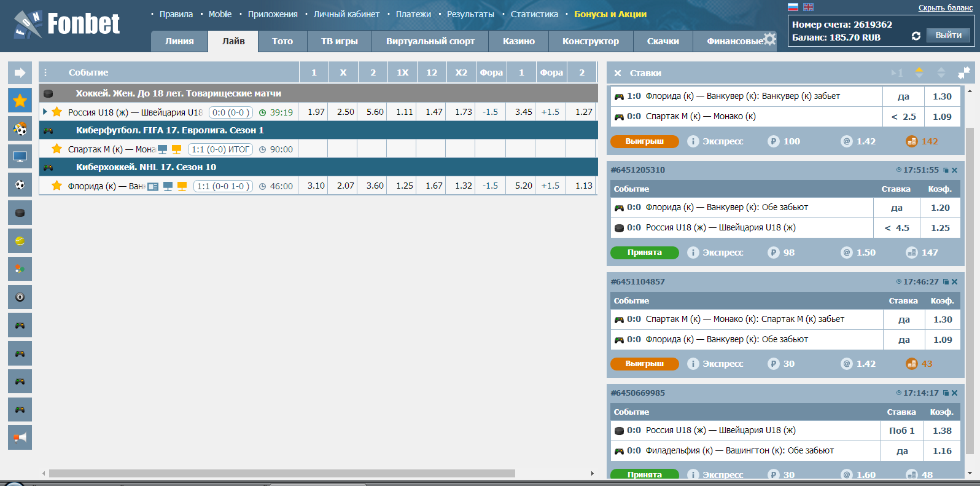The image size is (980, 486).
Task: Open blue monitor icon in Флорида (к) row
Action: click(168, 186)
